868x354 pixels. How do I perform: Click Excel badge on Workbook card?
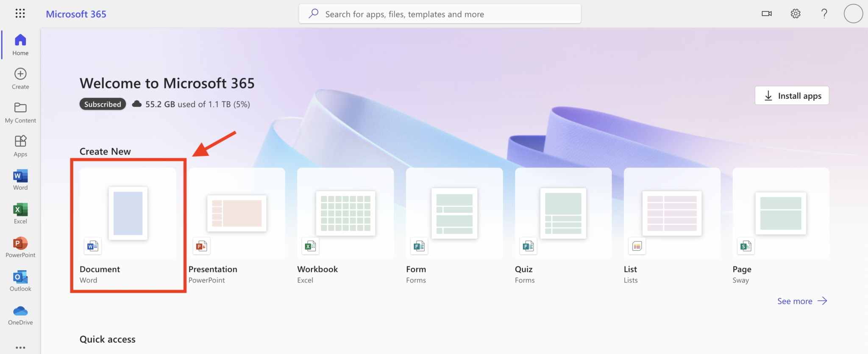310,246
